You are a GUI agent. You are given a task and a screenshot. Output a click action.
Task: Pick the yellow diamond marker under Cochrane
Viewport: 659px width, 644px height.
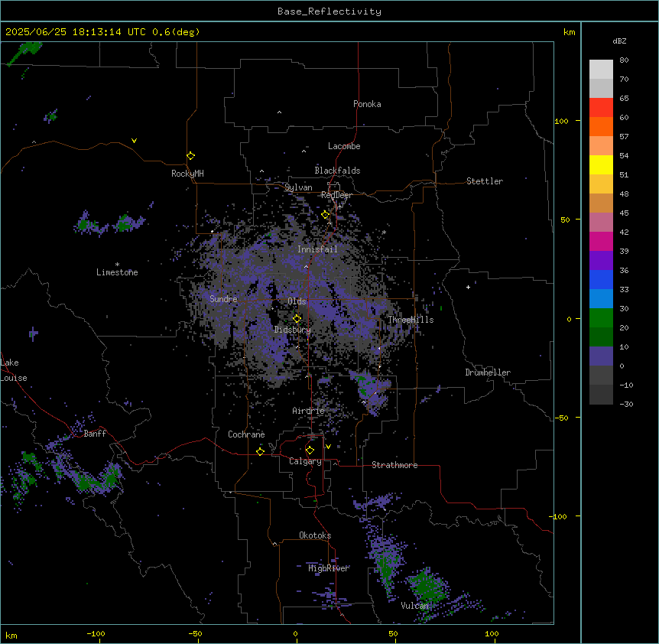coord(260,451)
